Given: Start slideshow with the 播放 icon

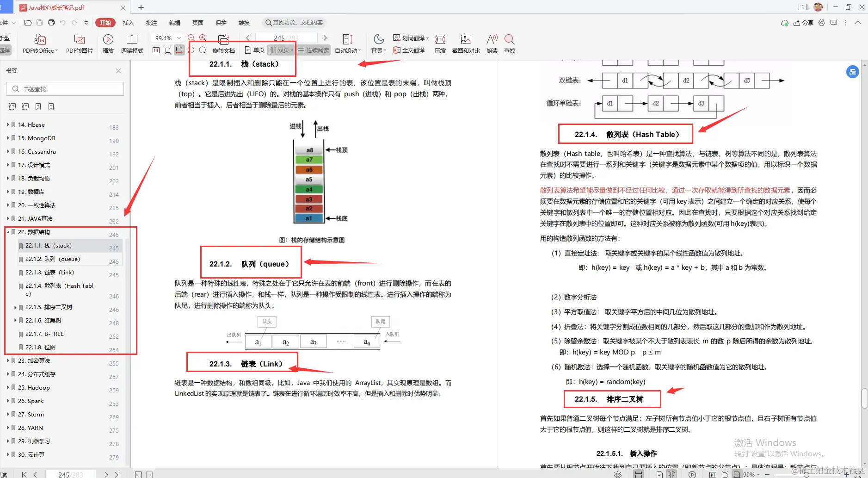Looking at the screenshot, I should (x=108, y=44).
